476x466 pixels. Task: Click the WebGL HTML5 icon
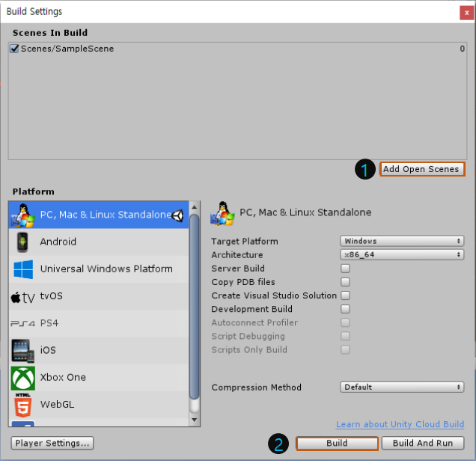coord(23,405)
